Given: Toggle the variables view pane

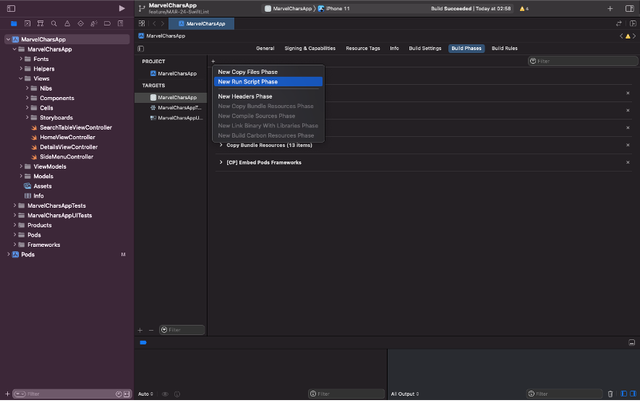Looking at the screenshot, I should point(624,394).
